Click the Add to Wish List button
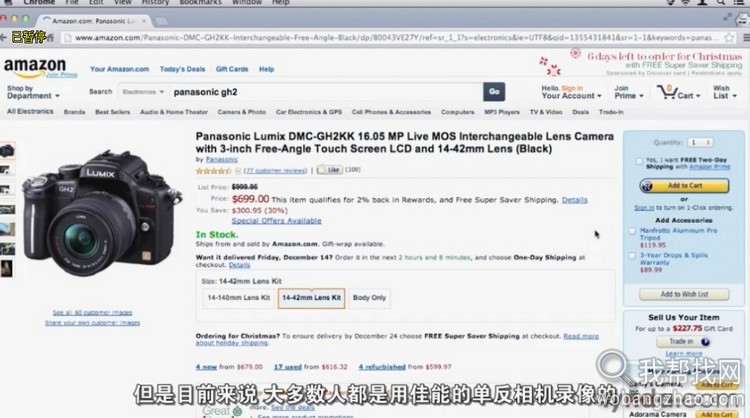Screen dimensions: 750x418 click(x=684, y=294)
